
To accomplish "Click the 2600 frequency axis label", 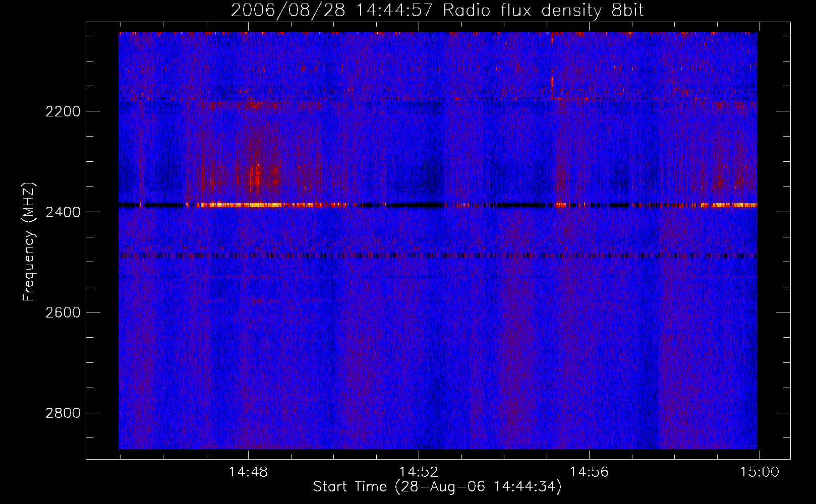I will pyautogui.click(x=63, y=312).
